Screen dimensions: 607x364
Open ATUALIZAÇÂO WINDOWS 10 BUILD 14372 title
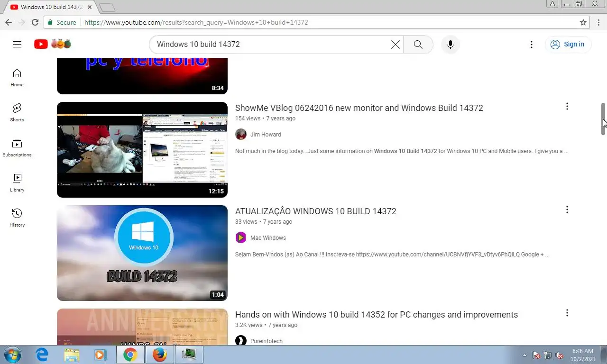click(x=316, y=211)
